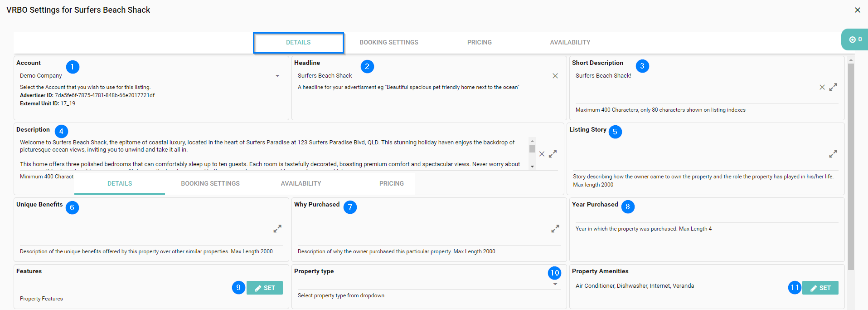Image resolution: width=868 pixels, height=310 pixels.
Task: Expand the Short Description editor
Action: point(833,87)
